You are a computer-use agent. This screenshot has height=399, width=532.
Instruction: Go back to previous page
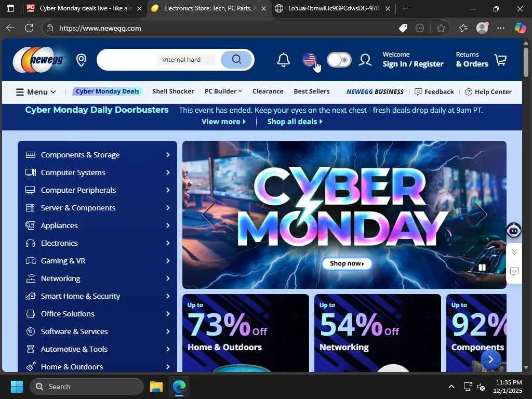click(x=10, y=28)
